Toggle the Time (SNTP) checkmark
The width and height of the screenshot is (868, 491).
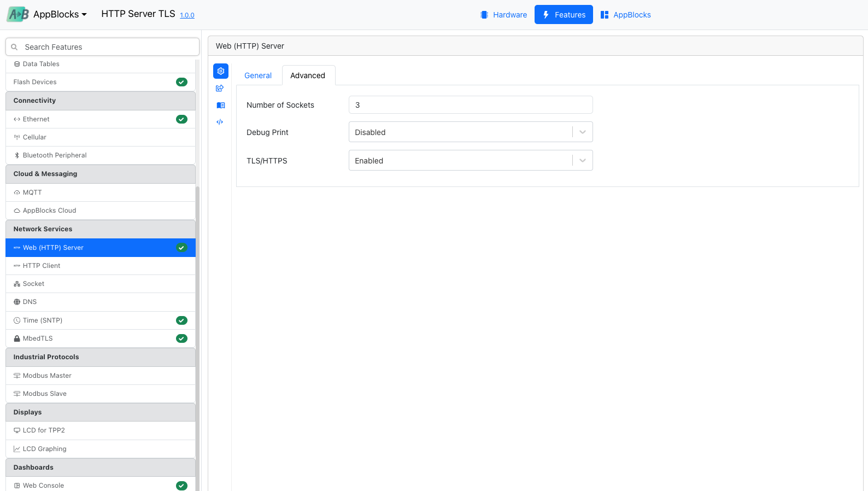(182, 320)
